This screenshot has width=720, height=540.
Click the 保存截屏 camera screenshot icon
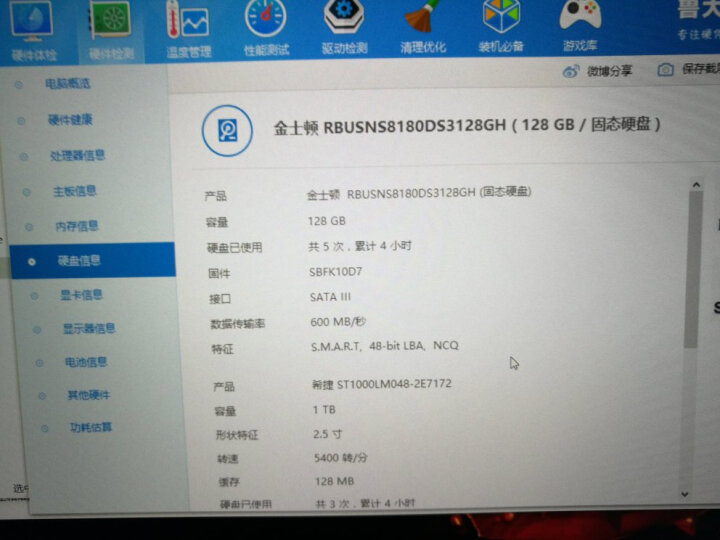[665, 70]
